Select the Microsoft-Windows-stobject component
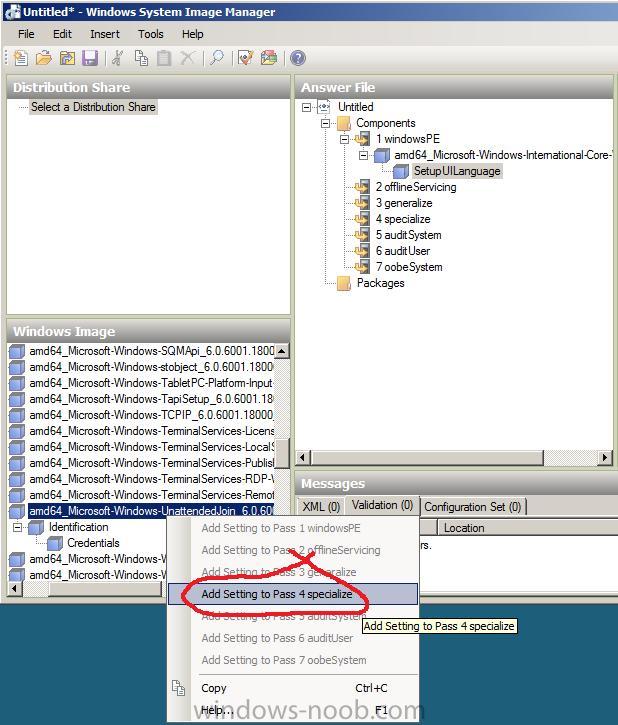The width and height of the screenshot is (618, 725). [x=151, y=367]
